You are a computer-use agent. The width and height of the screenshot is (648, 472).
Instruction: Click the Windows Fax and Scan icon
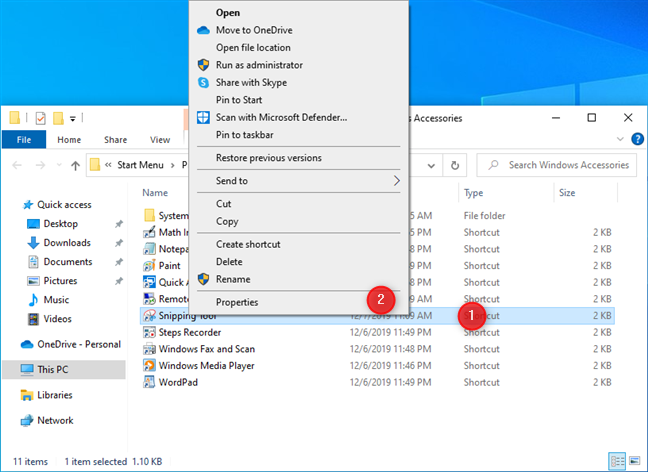click(149, 349)
